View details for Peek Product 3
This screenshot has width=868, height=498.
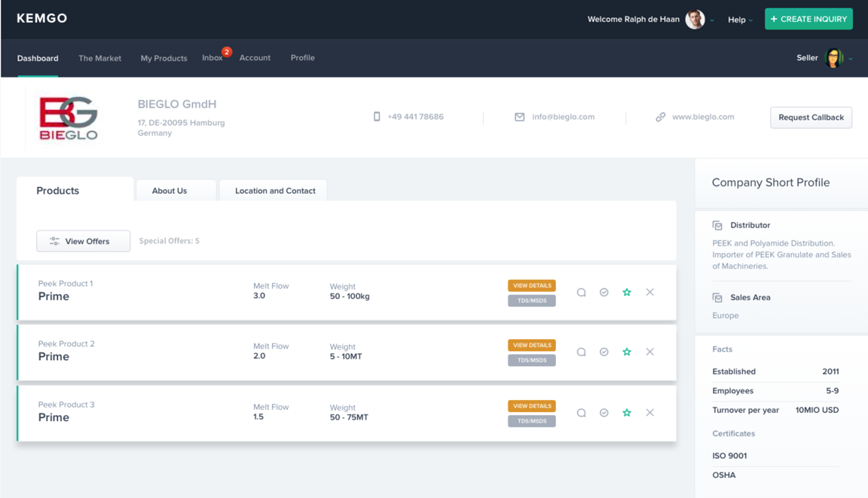531,406
